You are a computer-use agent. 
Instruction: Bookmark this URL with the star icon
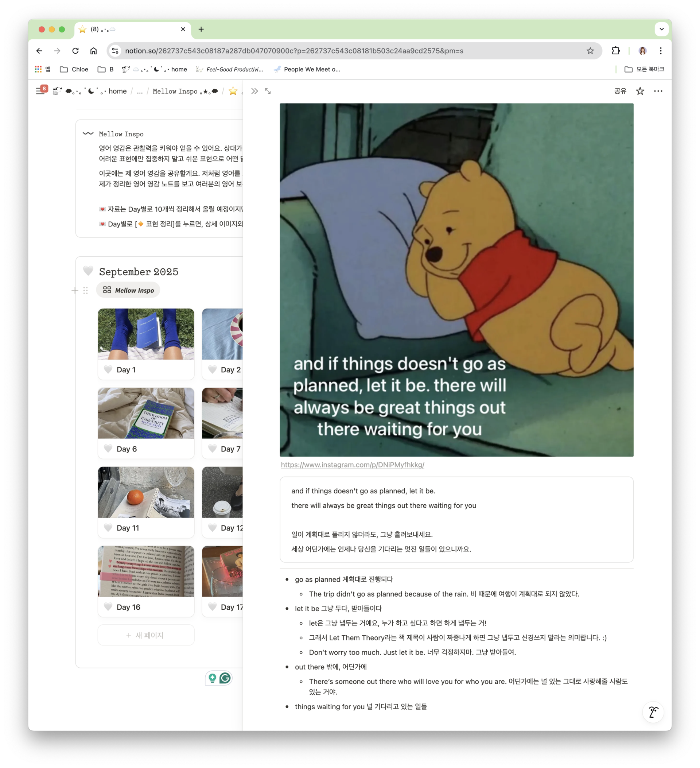590,51
